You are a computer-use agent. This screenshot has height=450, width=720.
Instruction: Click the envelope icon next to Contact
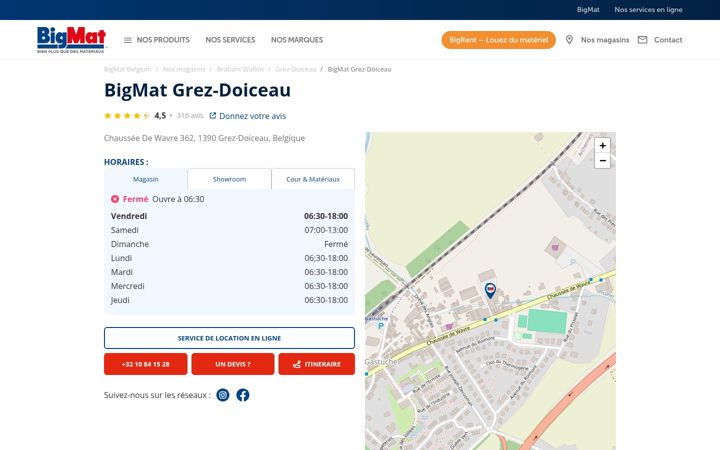point(642,40)
